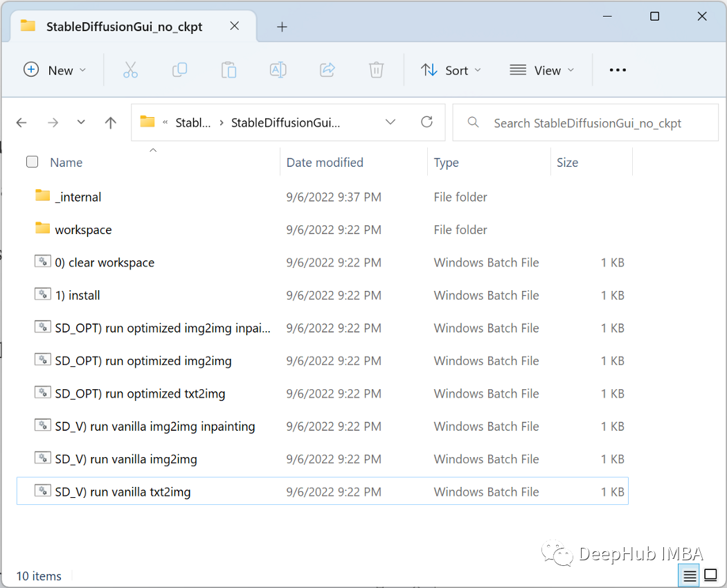The height and width of the screenshot is (588, 727).
Task: Click batch icon of SD_V) run vanilla img2img
Action: [43, 458]
